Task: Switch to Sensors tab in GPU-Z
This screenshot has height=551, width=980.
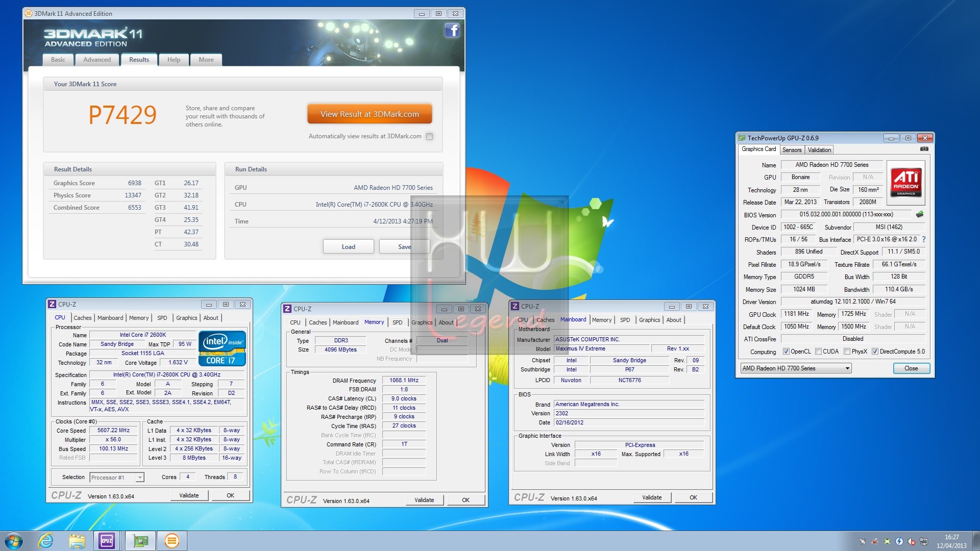Action: [x=792, y=150]
